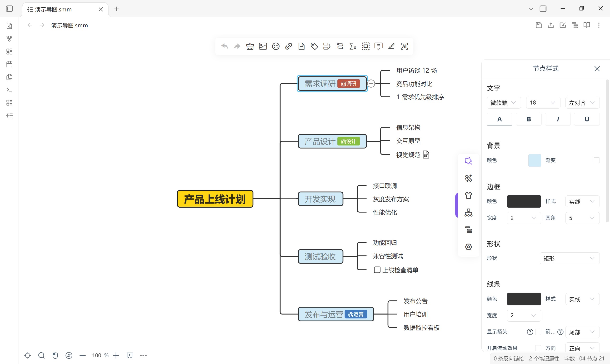610x364 pixels.
Task: Click the bold B button
Action: click(529, 119)
